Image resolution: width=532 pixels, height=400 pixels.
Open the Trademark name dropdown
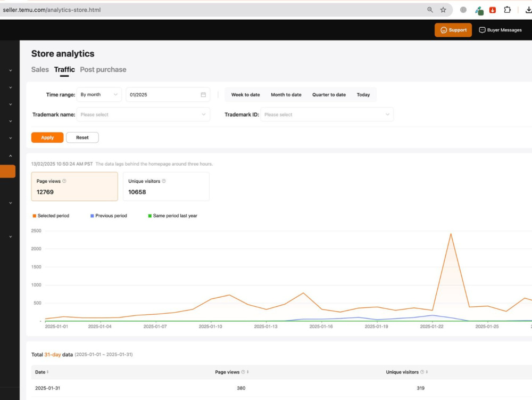coord(143,115)
